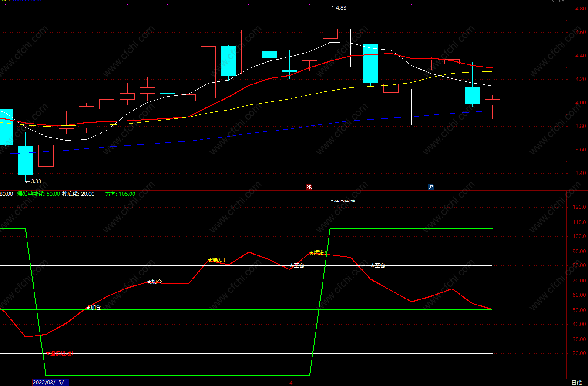588x386 pixels.
Task: Click the large cyan candle near 4.40
Action: [x=371, y=63]
